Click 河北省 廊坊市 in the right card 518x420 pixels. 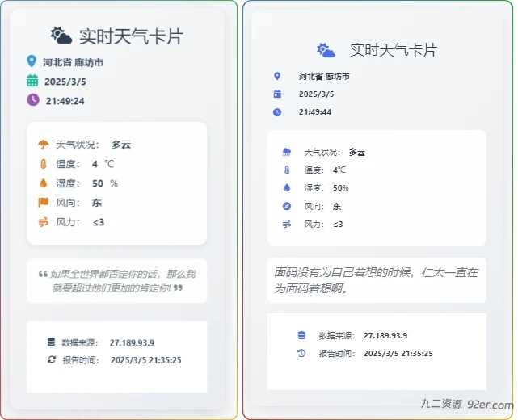click(x=324, y=77)
